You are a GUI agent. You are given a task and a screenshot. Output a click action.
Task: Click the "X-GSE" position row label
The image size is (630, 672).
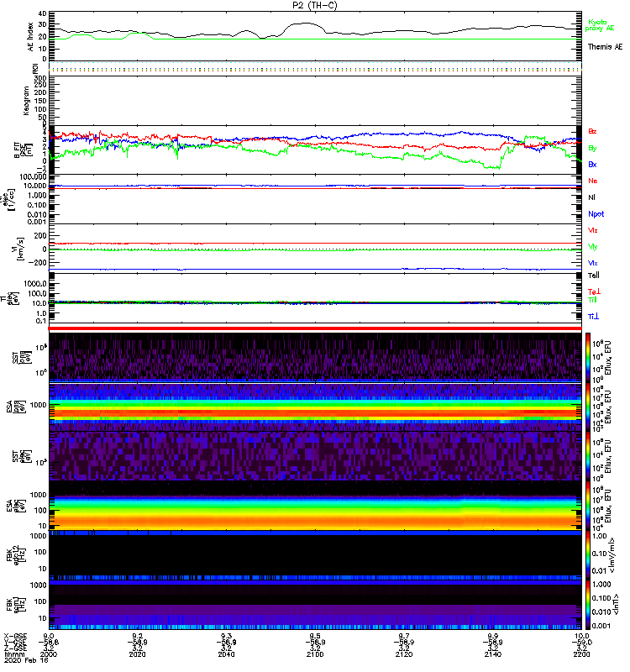[15, 636]
